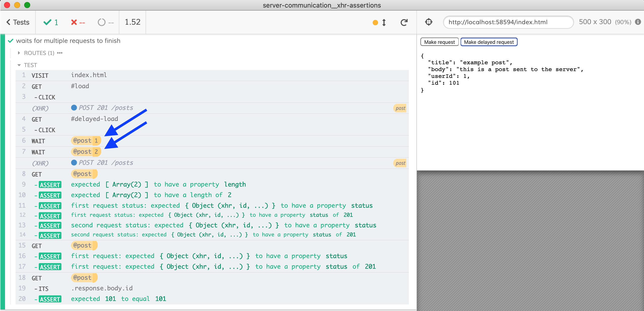
Task: Open the selector playground crosshair icon
Action: pyautogui.click(x=428, y=22)
